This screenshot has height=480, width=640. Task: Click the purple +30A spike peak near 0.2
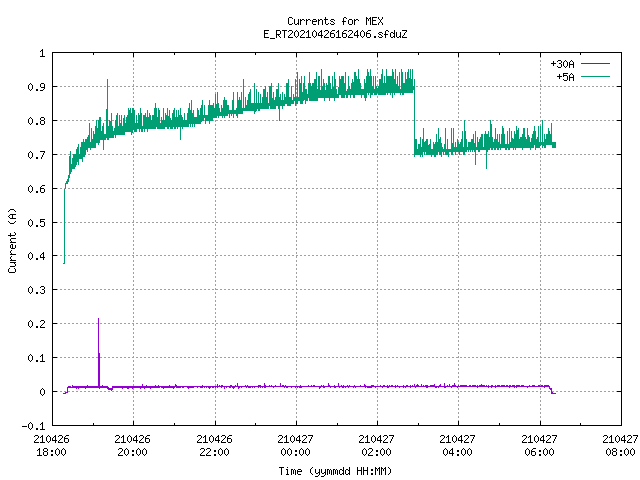98,320
